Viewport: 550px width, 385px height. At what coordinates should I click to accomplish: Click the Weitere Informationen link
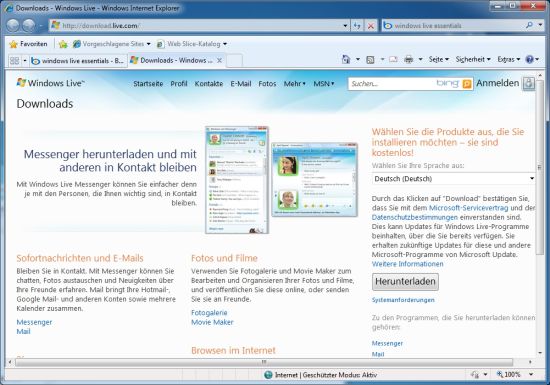tap(408, 264)
